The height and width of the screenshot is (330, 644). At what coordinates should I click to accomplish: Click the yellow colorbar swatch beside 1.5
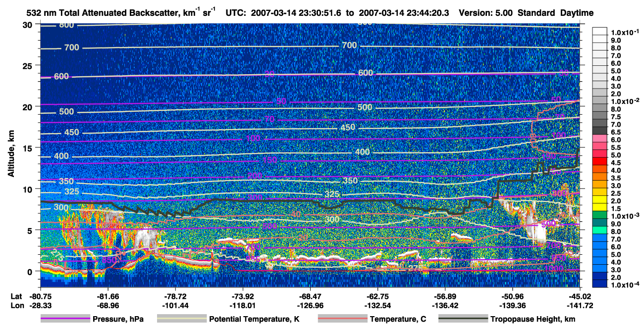[x=600, y=207]
